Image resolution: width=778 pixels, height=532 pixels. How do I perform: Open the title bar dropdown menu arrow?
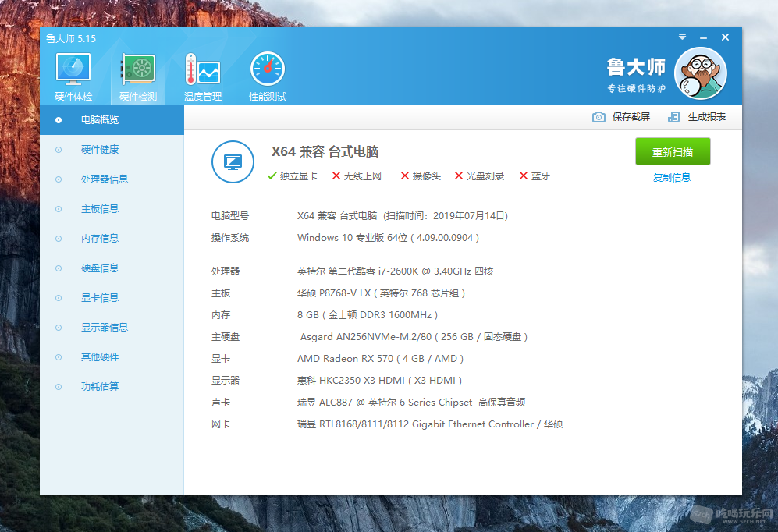[682, 37]
